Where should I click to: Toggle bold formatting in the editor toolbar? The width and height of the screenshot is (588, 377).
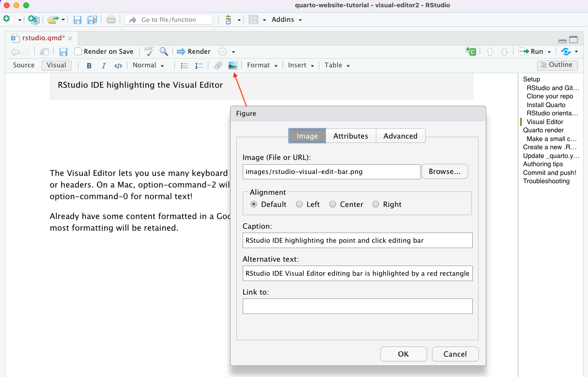pyautogui.click(x=89, y=65)
